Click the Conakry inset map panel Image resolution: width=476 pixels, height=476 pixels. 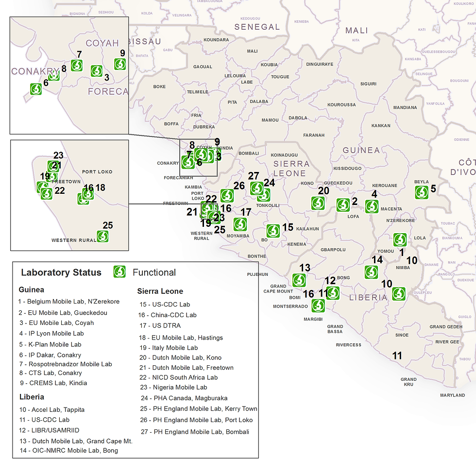tap(69, 75)
